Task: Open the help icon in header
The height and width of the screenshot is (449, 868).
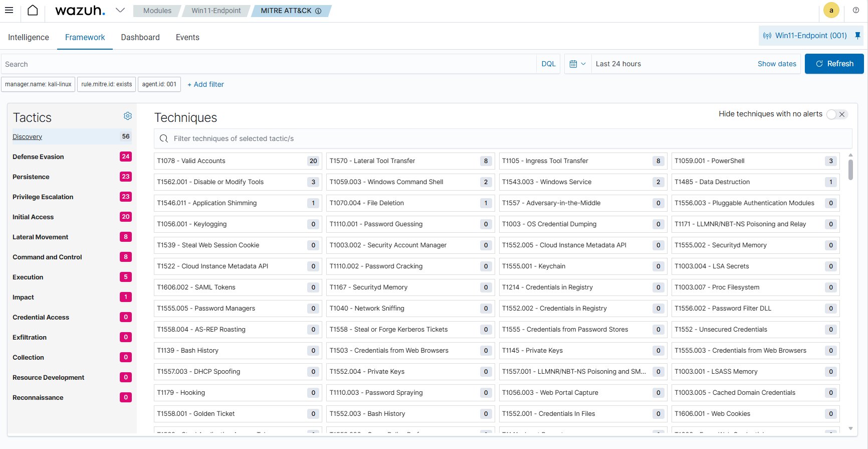Action: pyautogui.click(x=856, y=10)
